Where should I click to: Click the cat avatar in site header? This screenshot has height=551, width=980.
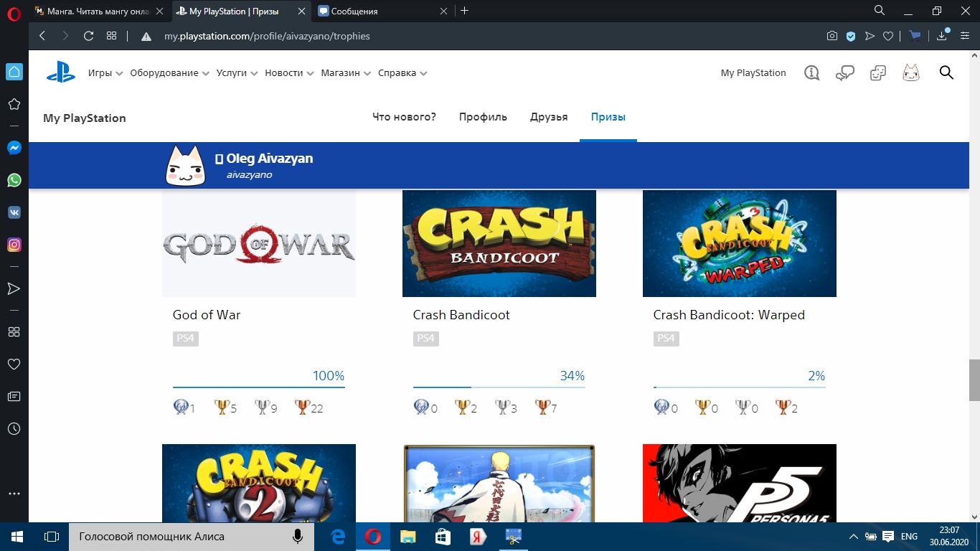tap(911, 72)
